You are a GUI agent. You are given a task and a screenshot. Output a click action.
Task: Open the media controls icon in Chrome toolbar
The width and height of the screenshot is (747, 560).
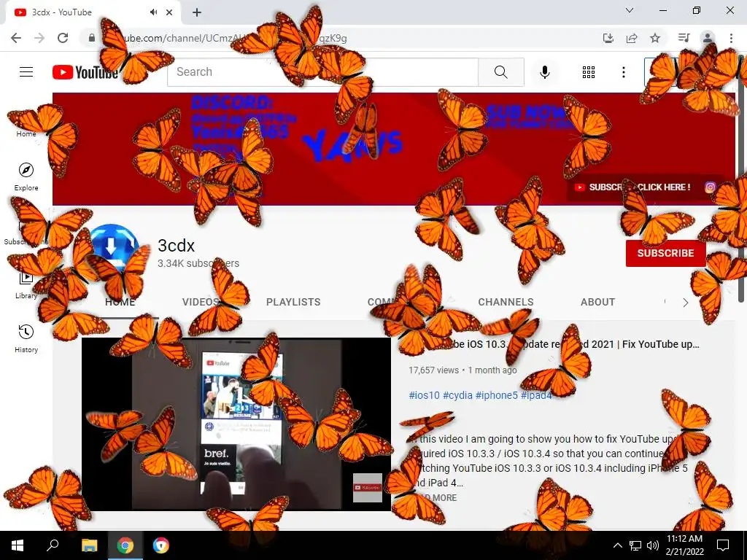684,38
